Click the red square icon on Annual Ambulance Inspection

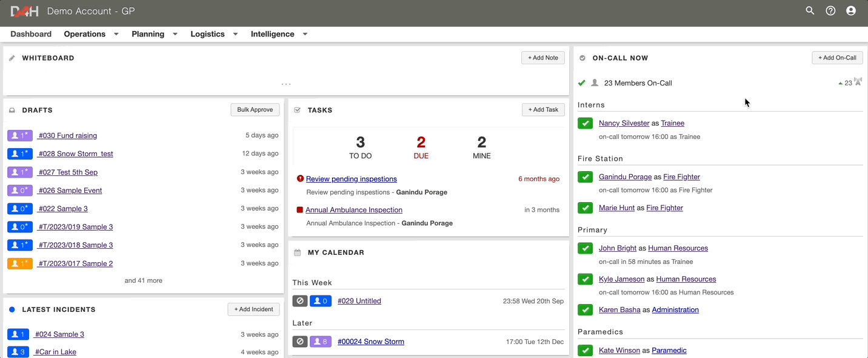point(299,210)
